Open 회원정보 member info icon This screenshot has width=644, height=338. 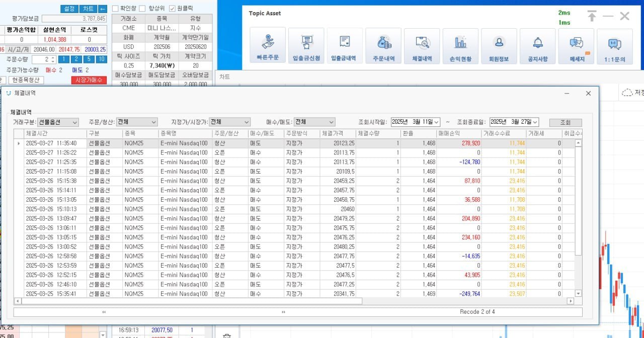[x=499, y=46]
